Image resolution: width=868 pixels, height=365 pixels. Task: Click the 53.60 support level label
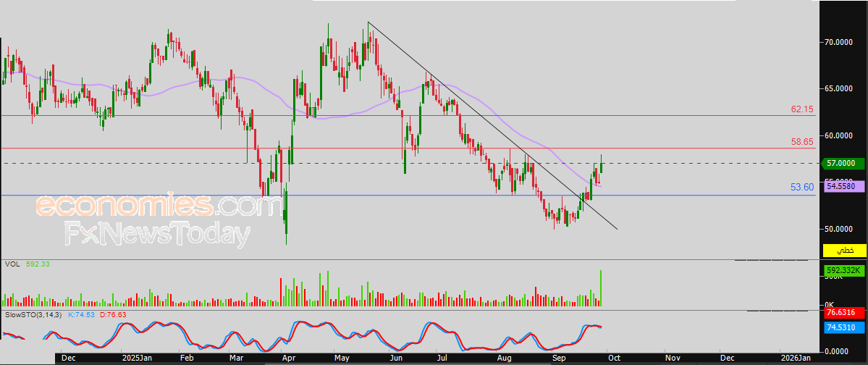[x=802, y=188]
